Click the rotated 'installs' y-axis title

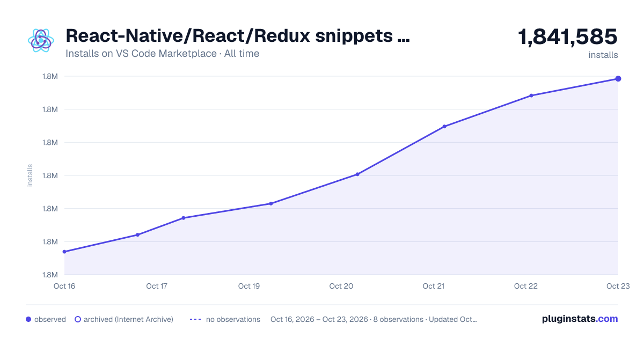pyautogui.click(x=30, y=175)
